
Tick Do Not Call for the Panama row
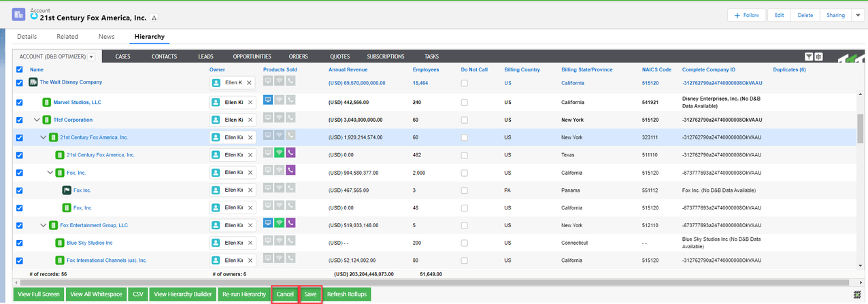point(465,190)
